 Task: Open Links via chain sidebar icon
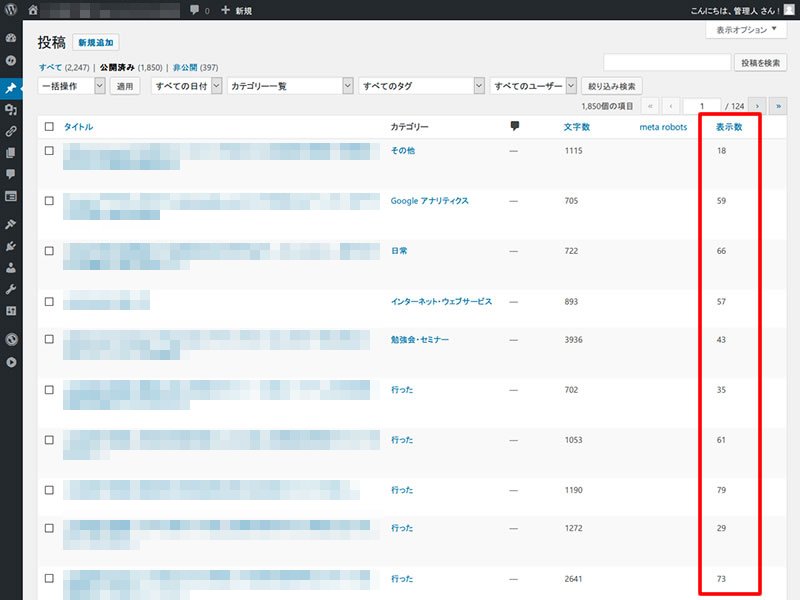[11, 131]
